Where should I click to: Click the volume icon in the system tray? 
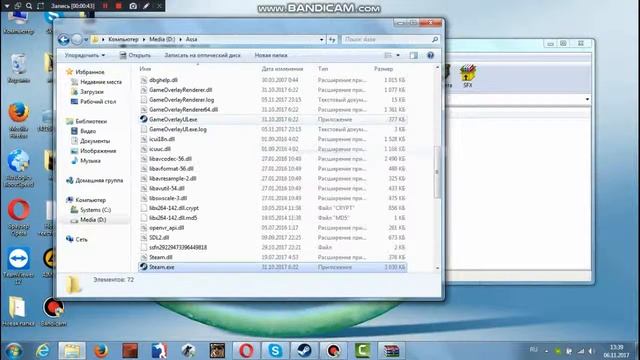pyautogui.click(x=591, y=351)
